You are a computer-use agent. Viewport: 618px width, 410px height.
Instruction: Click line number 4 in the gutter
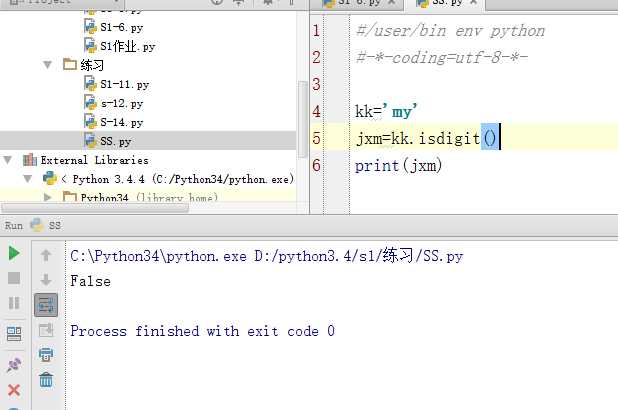(316, 111)
